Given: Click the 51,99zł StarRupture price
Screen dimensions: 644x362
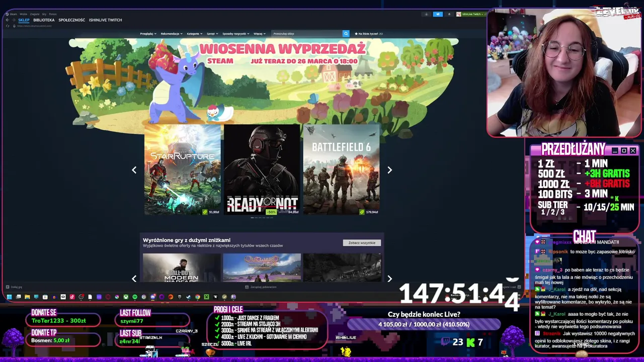Looking at the screenshot, I should (214, 212).
